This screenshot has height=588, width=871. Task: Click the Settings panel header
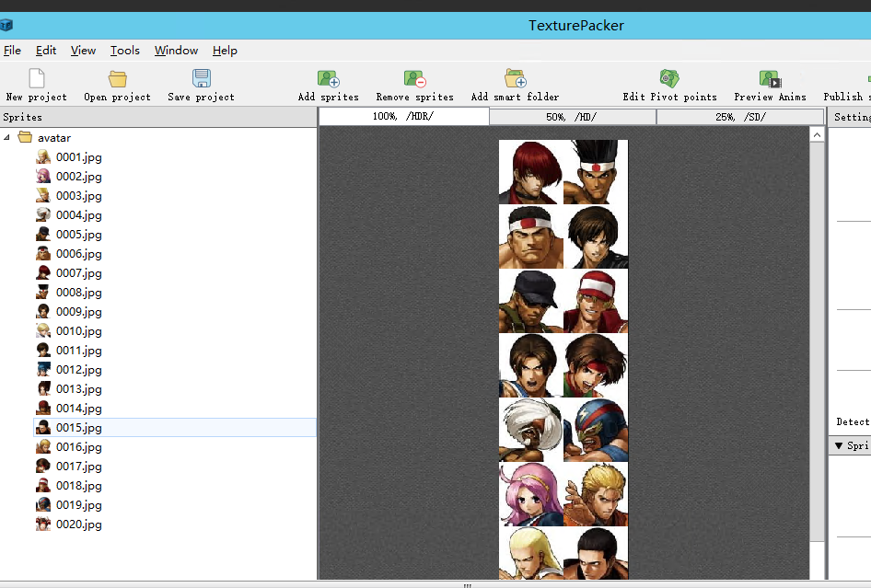click(850, 117)
